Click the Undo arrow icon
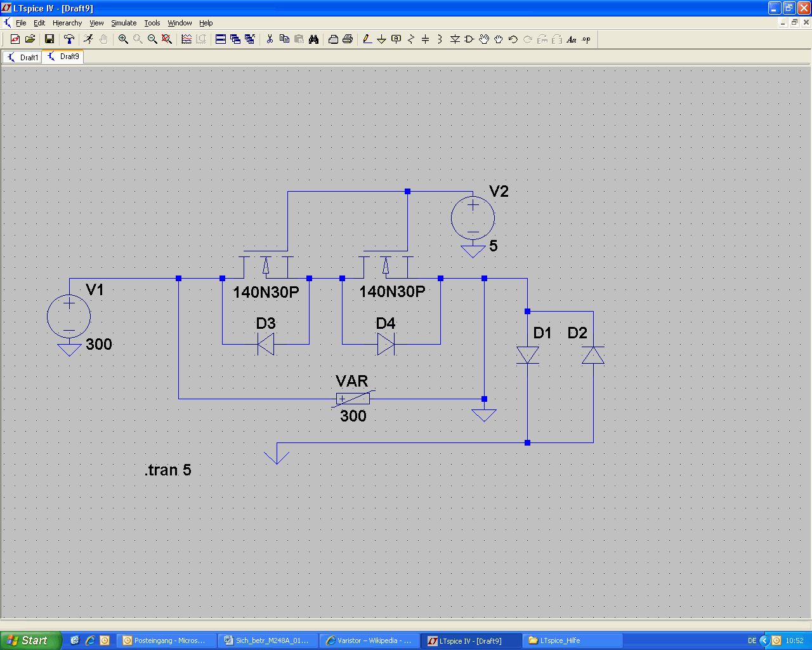 [513, 39]
